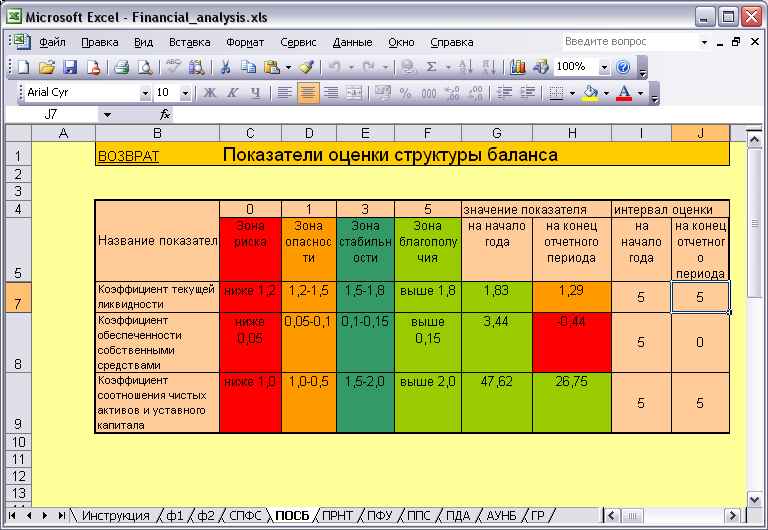The image size is (768, 530).
Task: Toggle italic formatting (К)
Action: 233,93
